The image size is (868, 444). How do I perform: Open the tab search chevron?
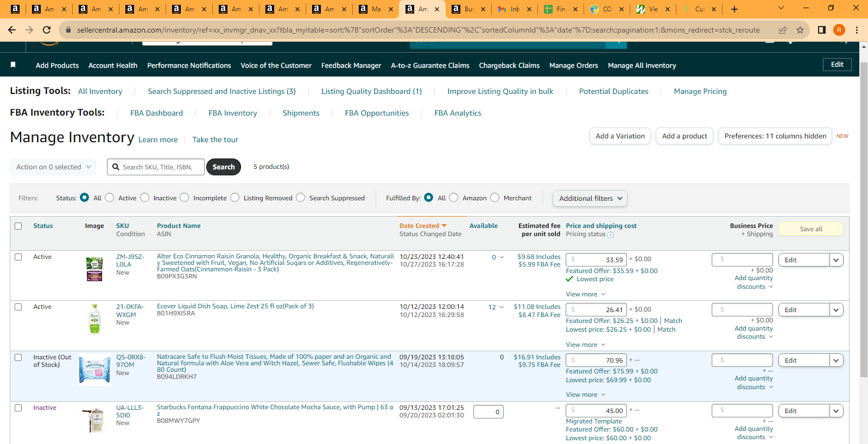(x=781, y=8)
